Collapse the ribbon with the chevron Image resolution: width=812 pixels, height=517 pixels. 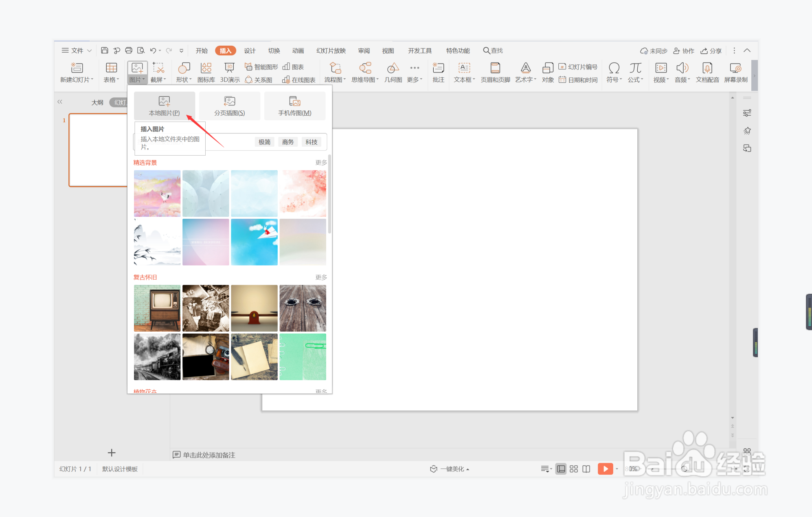coord(747,51)
